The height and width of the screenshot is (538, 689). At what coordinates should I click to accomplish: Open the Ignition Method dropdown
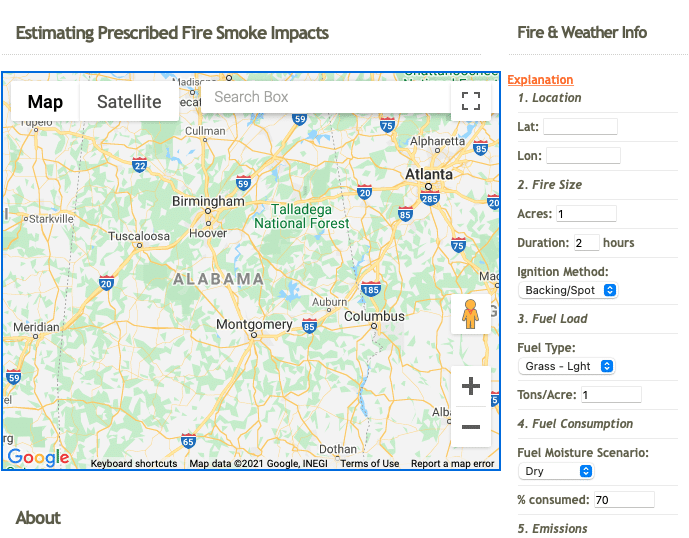(568, 290)
